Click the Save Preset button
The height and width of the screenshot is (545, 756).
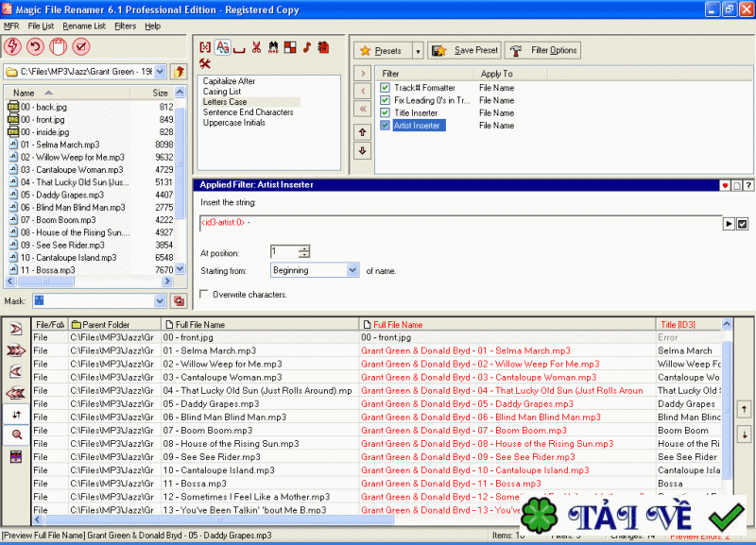464,51
